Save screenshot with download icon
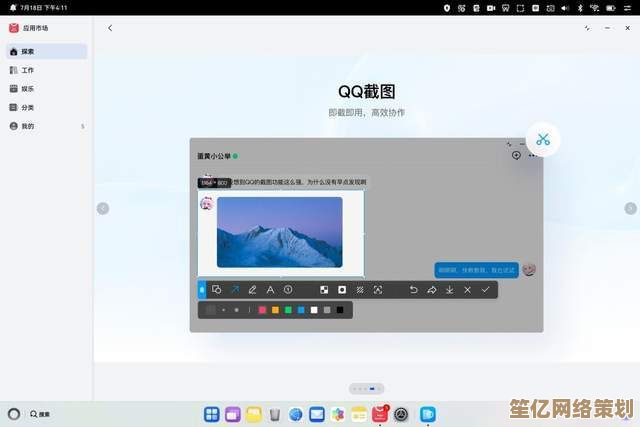 click(x=449, y=290)
